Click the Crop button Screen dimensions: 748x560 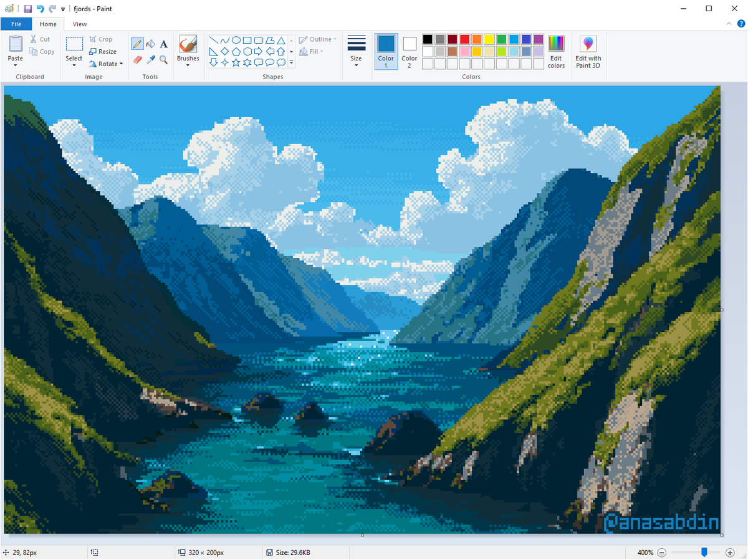(101, 39)
